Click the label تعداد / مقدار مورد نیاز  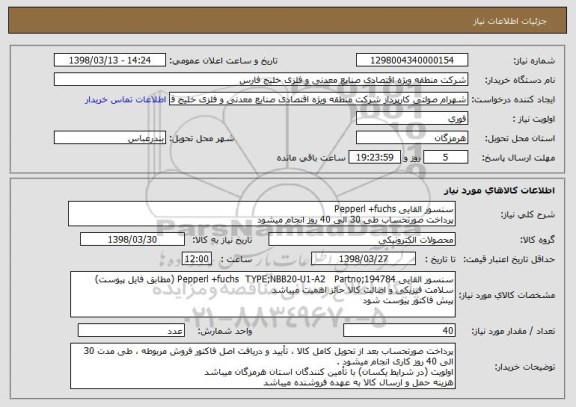513,331
